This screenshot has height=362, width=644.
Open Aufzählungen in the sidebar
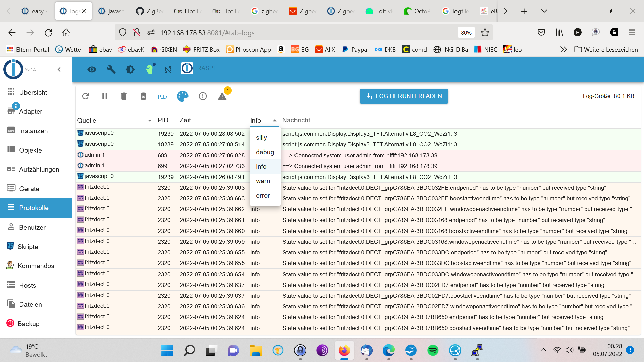click(36, 169)
